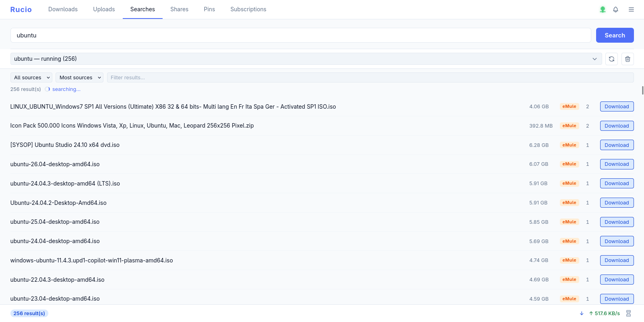Select file name ubuntu-24.04-desktop-amd64.iso
Screen dimensions: 644x322
(x=55, y=241)
